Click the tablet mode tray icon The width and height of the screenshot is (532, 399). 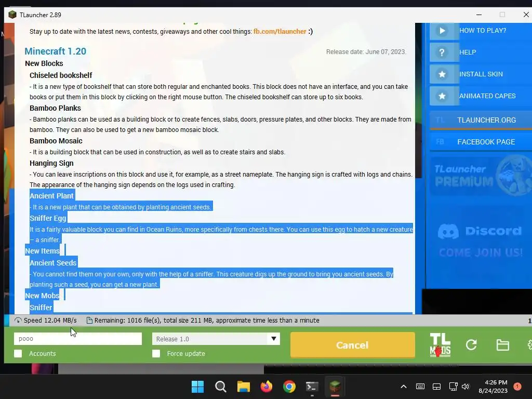pyautogui.click(x=436, y=387)
